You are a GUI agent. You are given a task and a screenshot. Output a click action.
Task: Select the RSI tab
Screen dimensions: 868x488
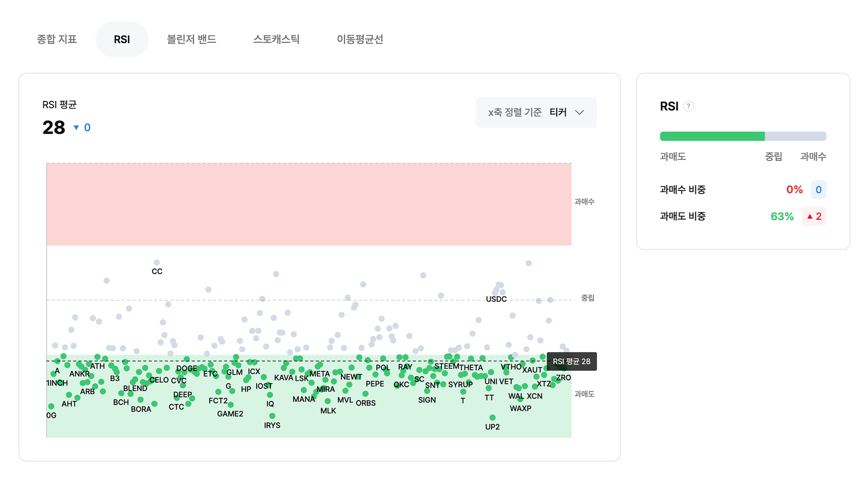click(122, 39)
